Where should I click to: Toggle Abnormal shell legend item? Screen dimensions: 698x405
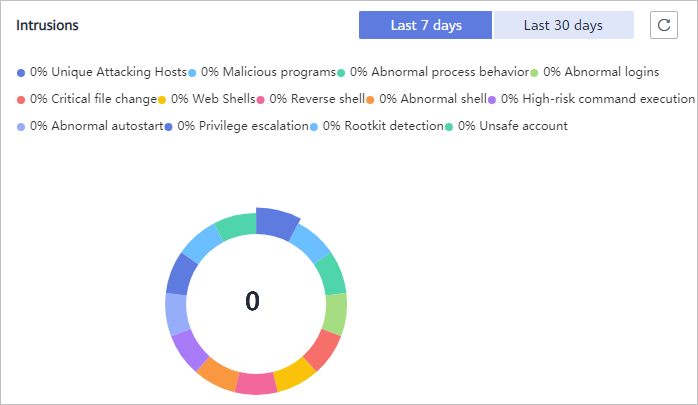[426, 99]
